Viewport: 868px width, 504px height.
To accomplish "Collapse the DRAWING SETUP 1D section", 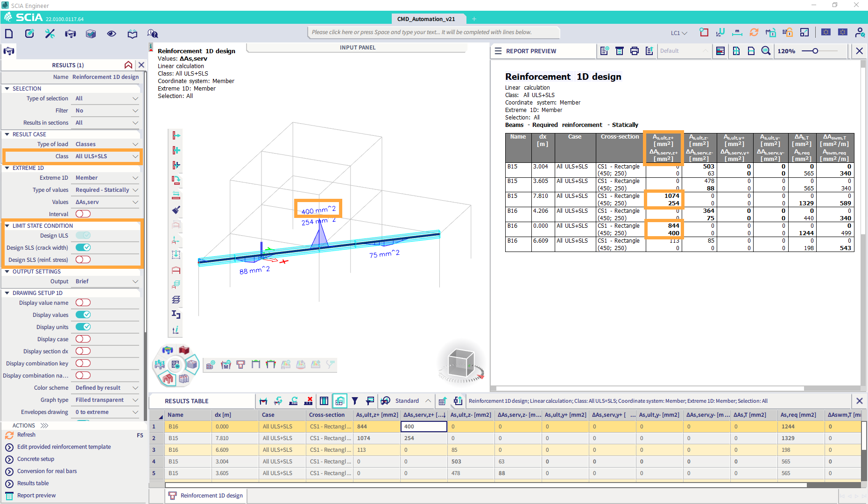I will 7,293.
